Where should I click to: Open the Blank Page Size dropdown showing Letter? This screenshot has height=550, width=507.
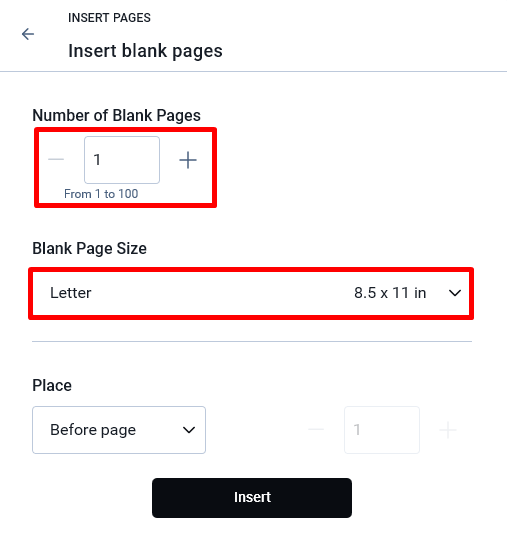251,293
